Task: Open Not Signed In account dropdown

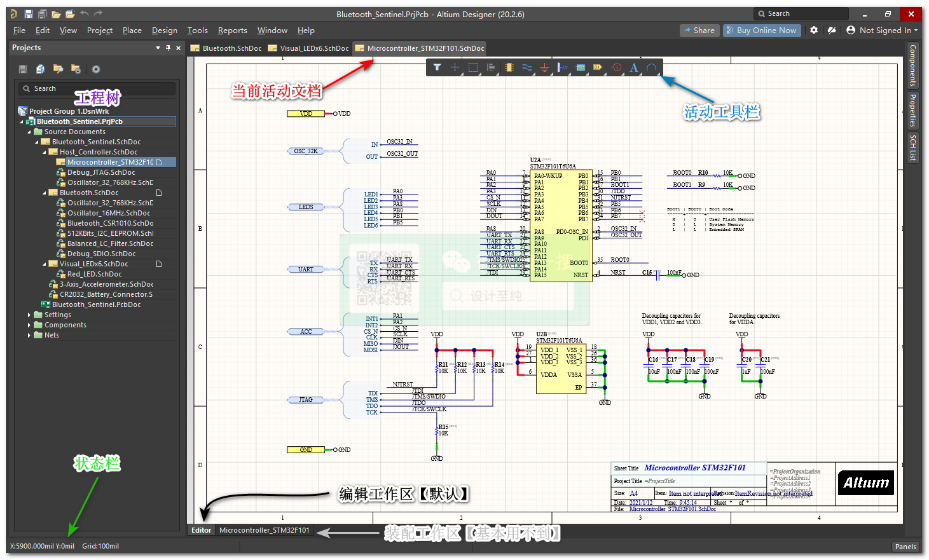Action: tap(881, 30)
